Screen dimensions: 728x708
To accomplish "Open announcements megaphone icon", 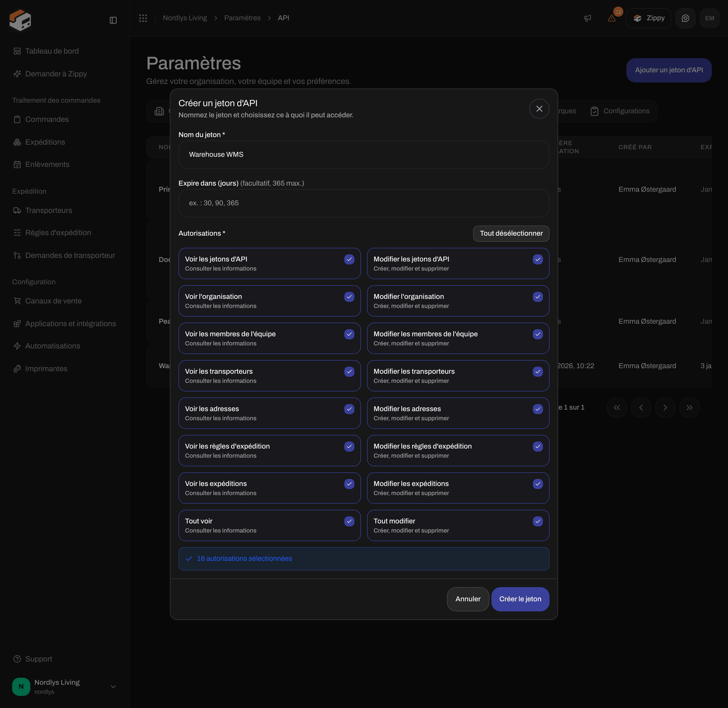I will pos(587,18).
